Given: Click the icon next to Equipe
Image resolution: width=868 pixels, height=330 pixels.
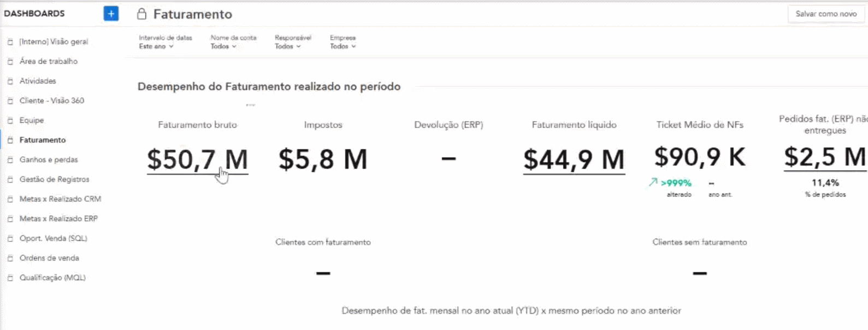Looking at the screenshot, I should click(x=10, y=120).
